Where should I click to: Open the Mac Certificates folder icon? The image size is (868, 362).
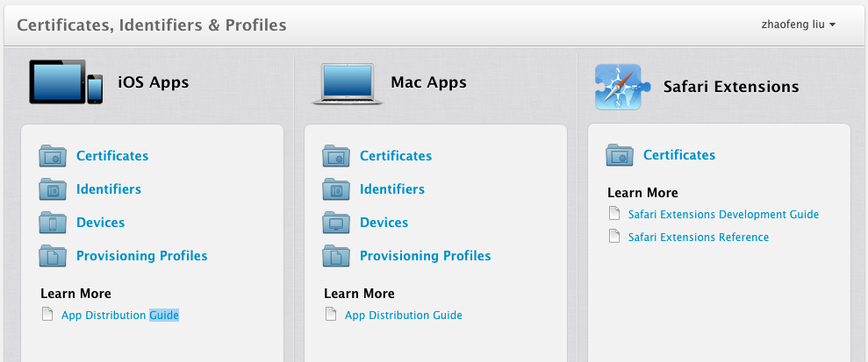point(336,156)
